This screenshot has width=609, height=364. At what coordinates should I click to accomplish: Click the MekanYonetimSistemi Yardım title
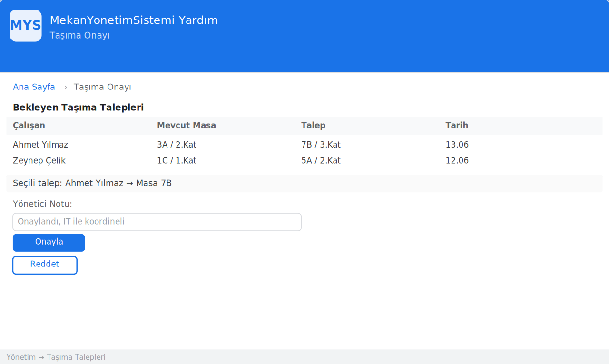tap(134, 20)
